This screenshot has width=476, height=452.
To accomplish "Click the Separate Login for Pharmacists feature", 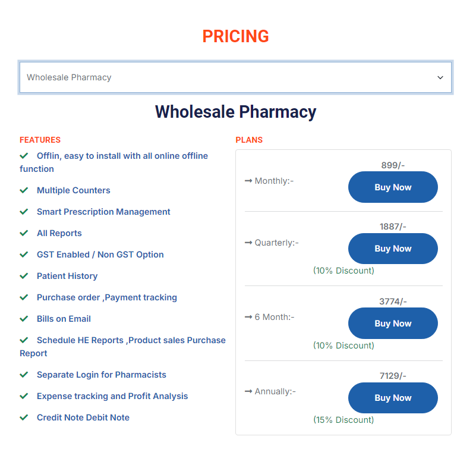I will point(102,375).
